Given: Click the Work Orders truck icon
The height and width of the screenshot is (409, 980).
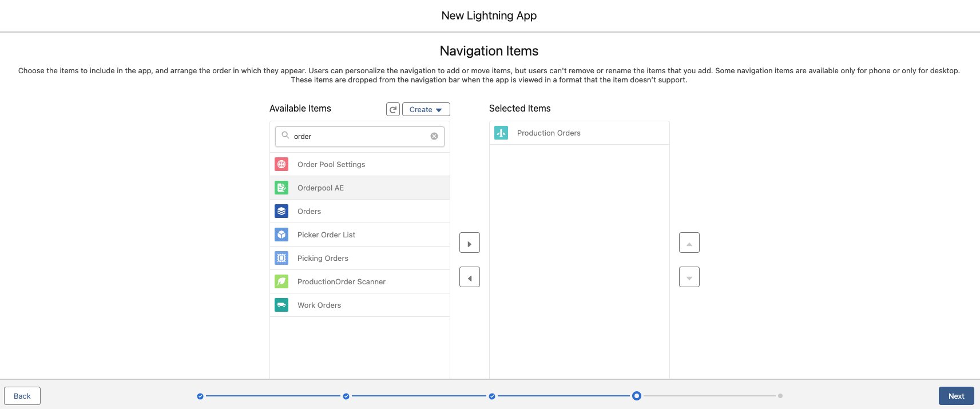Looking at the screenshot, I should pyautogui.click(x=281, y=305).
